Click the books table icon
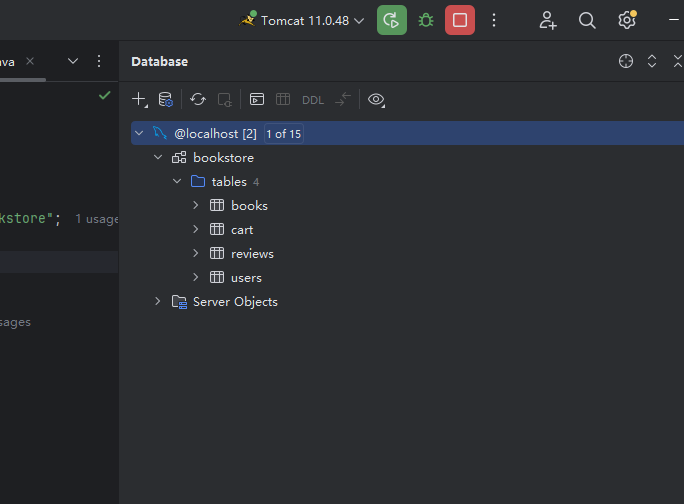684x504 pixels. point(217,205)
